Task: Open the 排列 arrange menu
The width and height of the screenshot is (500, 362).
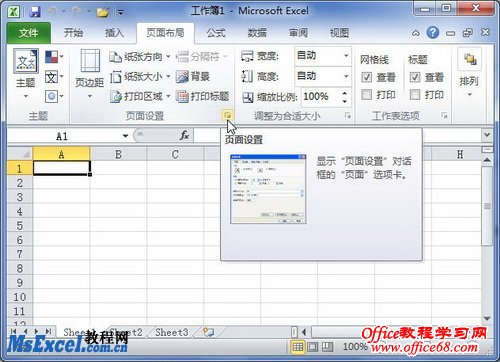Action: 469,73
